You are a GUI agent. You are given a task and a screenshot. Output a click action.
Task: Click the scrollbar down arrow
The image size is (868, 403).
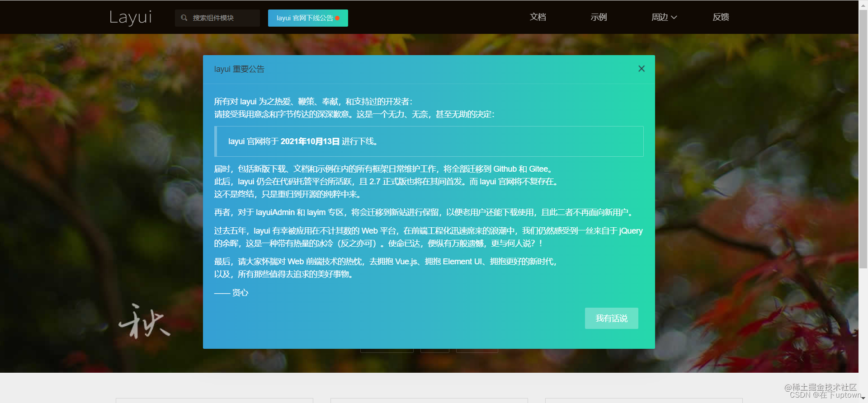pos(863,398)
